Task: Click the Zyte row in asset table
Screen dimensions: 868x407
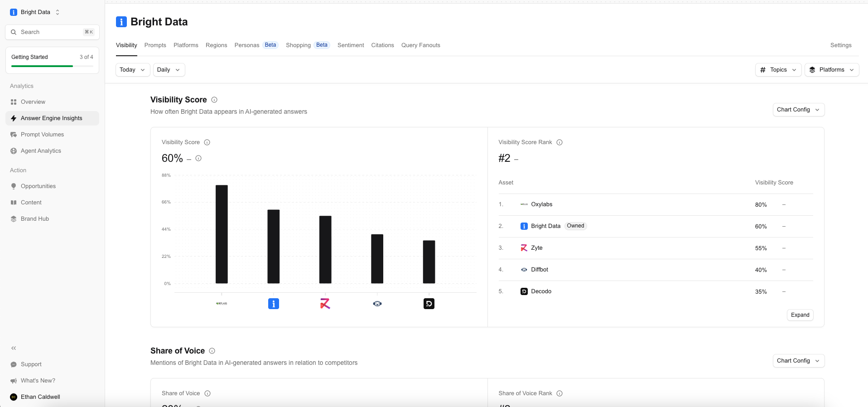Action: (656, 248)
